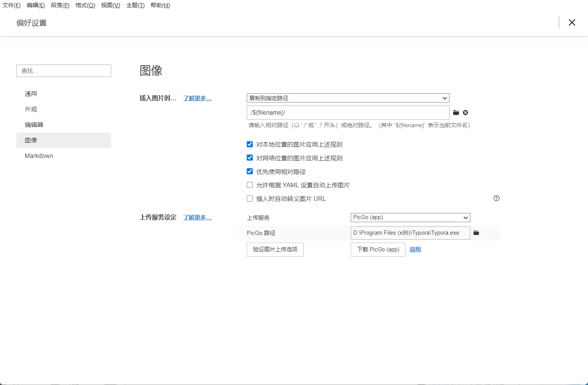Click the 下载 PicGo (app) button
Viewport: 588px width, 385px height.
(378, 249)
